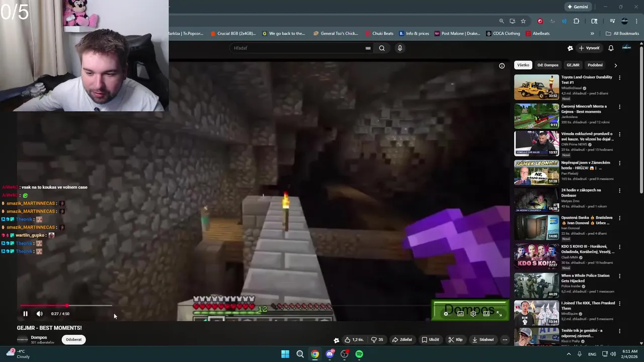The width and height of the screenshot is (644, 362).
Task: Open the Dompos channel name link
Action: point(39,337)
